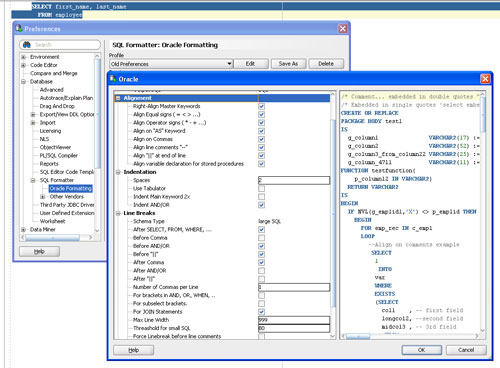The width and height of the screenshot is (500, 368).
Task: Click Help in the Oracle dialog
Action: pyautogui.click(x=134, y=350)
